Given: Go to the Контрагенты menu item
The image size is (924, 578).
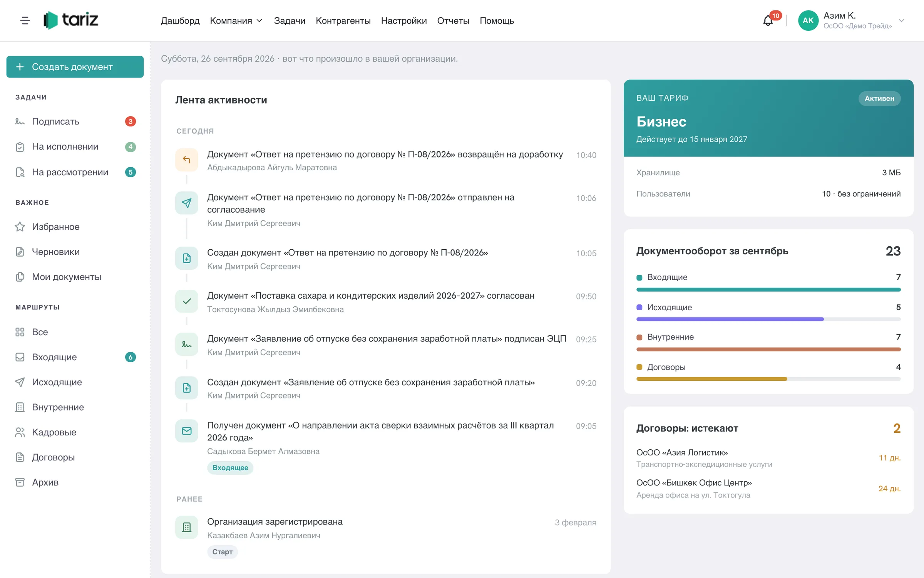Looking at the screenshot, I should [x=343, y=20].
